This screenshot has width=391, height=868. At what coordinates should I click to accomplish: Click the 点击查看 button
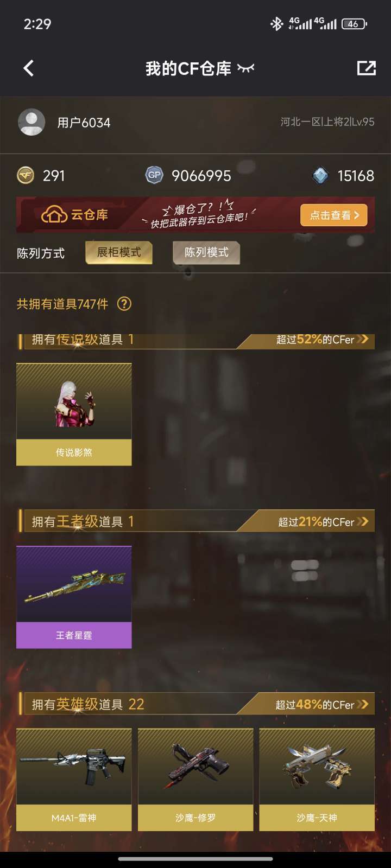[x=334, y=215]
